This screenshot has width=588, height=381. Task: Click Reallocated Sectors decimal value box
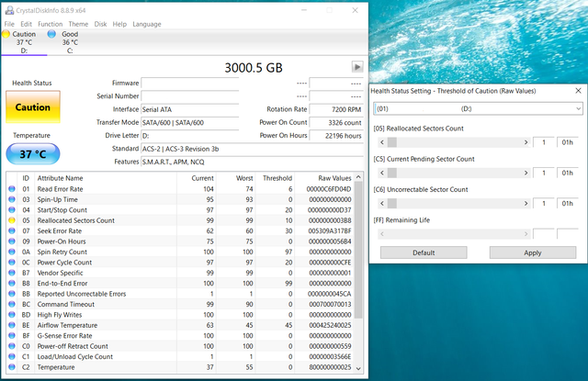(x=543, y=142)
